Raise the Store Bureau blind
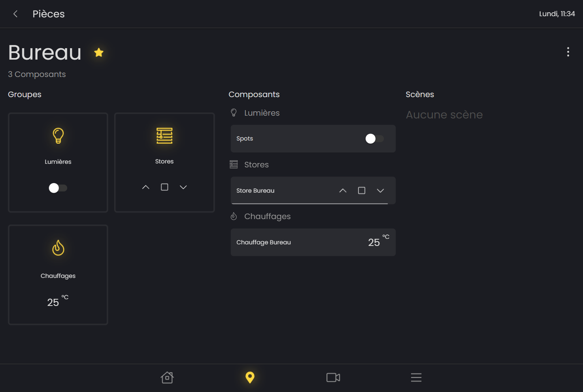Viewport: 583px width, 392px height. coord(343,191)
